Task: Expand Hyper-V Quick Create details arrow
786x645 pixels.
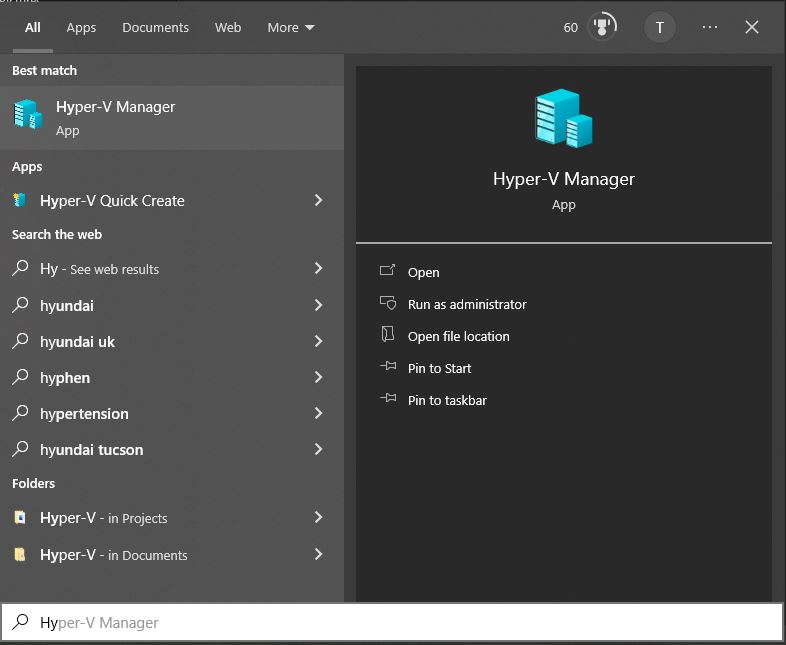Action: tap(318, 201)
